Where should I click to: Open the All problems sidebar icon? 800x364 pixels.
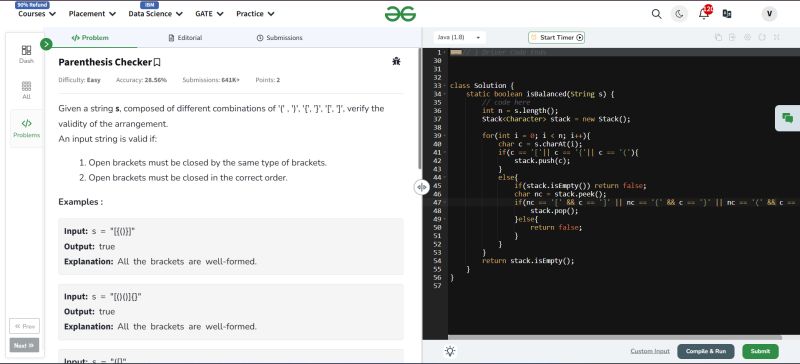tap(27, 90)
